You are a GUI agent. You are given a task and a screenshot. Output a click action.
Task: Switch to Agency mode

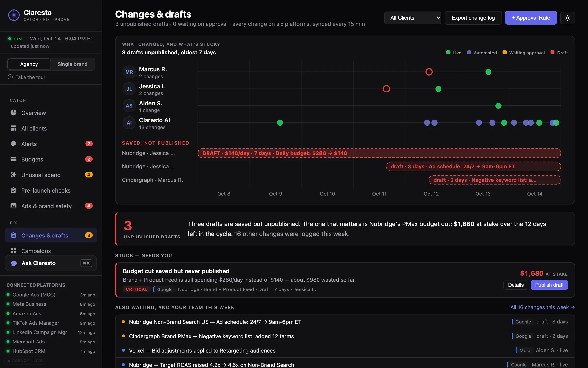coord(29,64)
